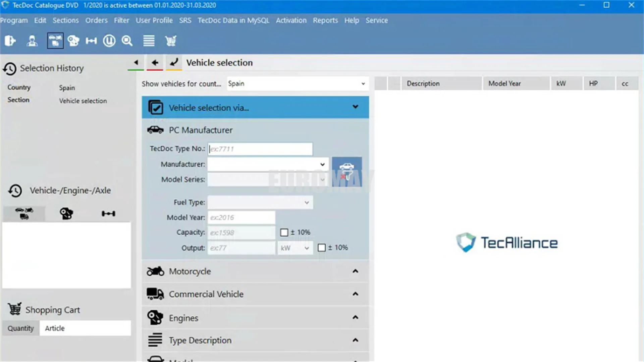Open the engine tab in Vehicle-/Engine-/Axle panel

click(66, 213)
